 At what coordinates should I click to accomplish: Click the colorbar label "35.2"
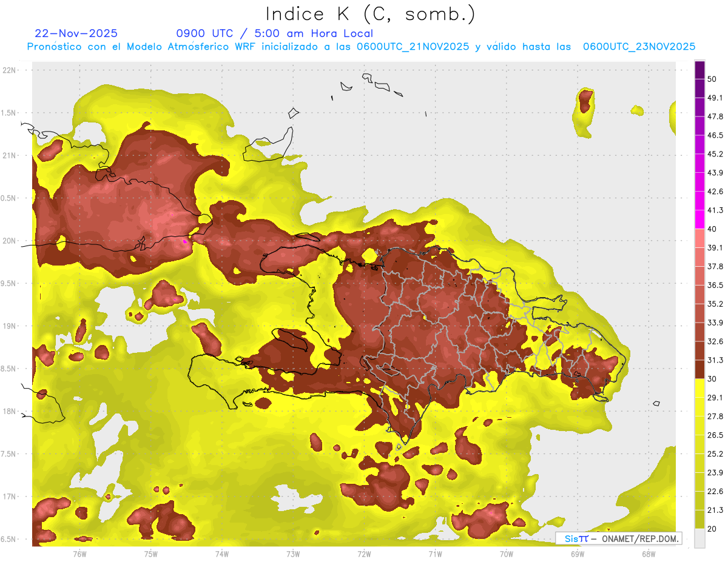click(x=715, y=304)
